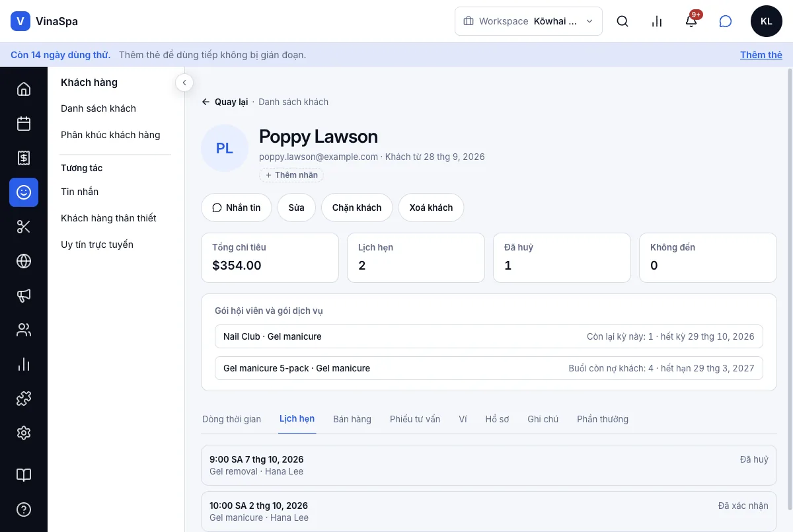Open the settings gear icon in sidebar
The width and height of the screenshot is (793, 532).
(24, 433)
